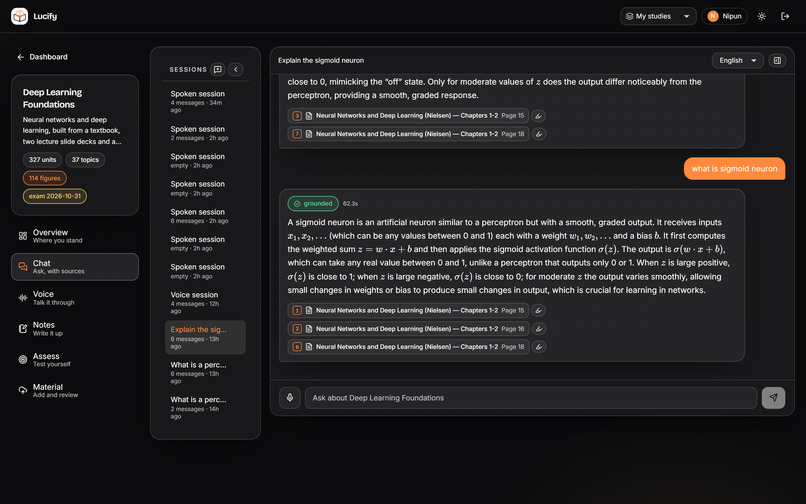
Task: Click the exam 2026-10-31 badge
Action: pos(54,196)
